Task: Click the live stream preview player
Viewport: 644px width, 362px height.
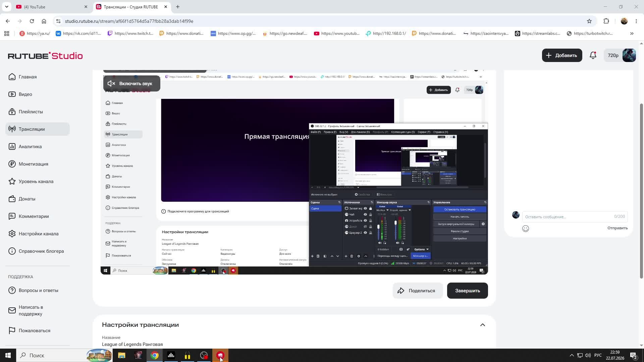Action: pyautogui.click(x=294, y=173)
